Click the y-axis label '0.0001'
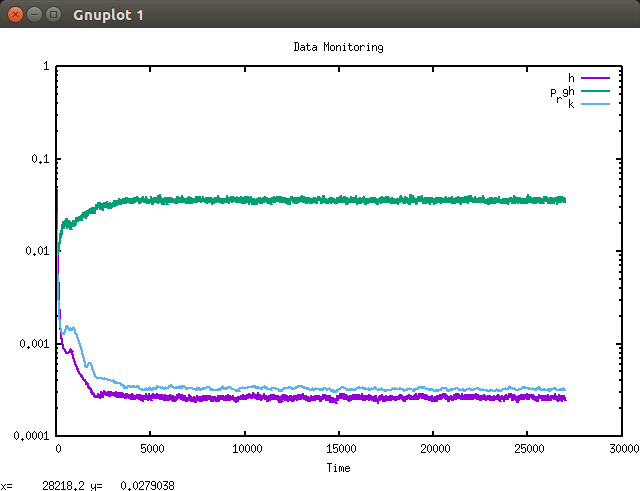This screenshot has width=640, height=491. point(31,436)
